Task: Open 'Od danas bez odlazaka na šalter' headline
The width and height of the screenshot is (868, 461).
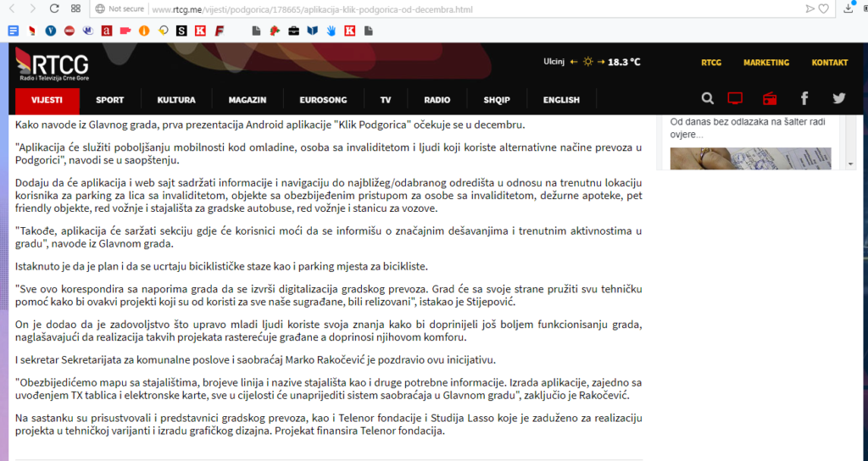Action: 748,128
